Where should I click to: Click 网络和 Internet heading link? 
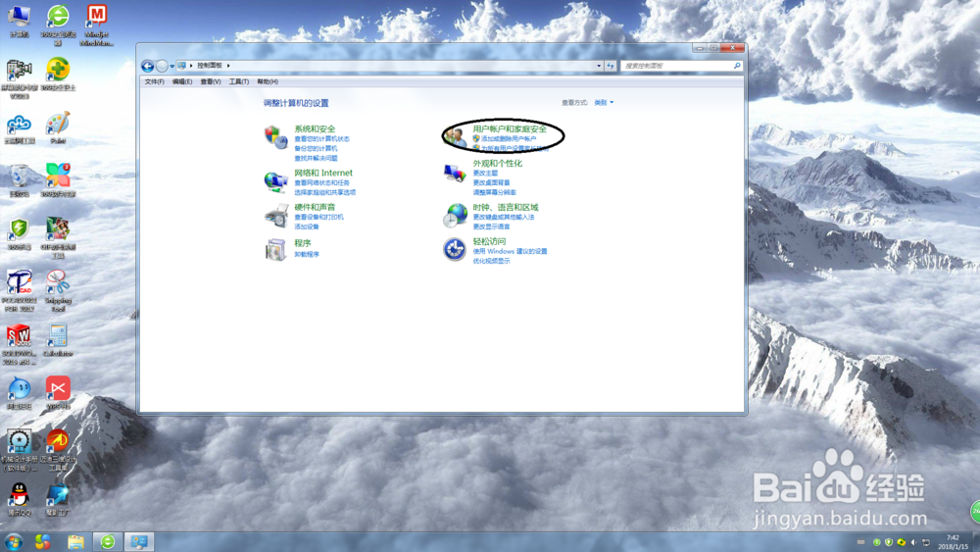(323, 173)
